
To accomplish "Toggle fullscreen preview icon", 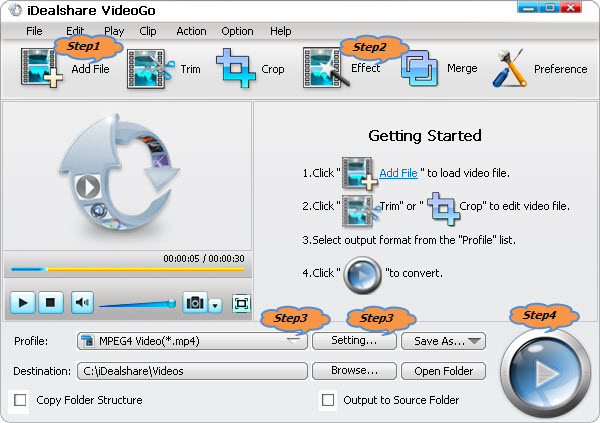I will click(x=241, y=304).
